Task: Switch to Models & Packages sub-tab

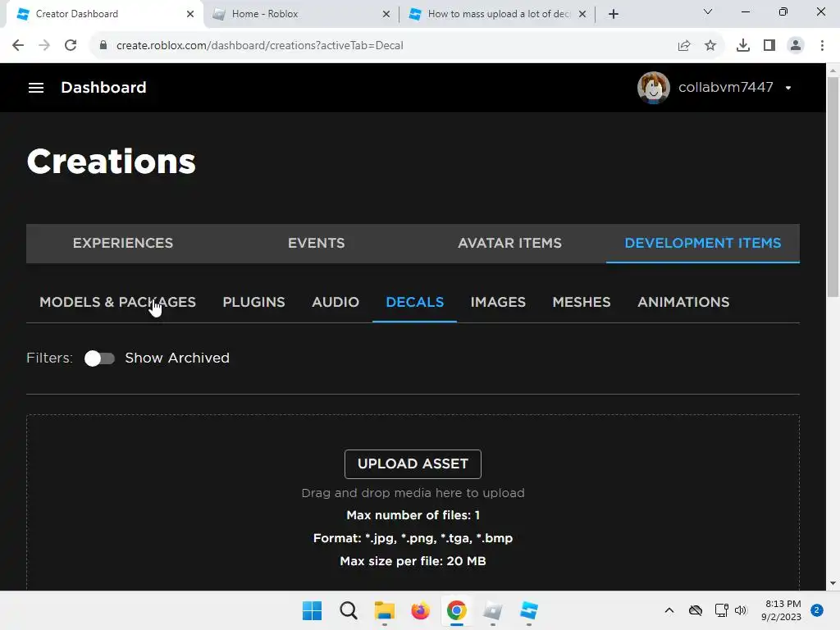Action: (x=118, y=302)
